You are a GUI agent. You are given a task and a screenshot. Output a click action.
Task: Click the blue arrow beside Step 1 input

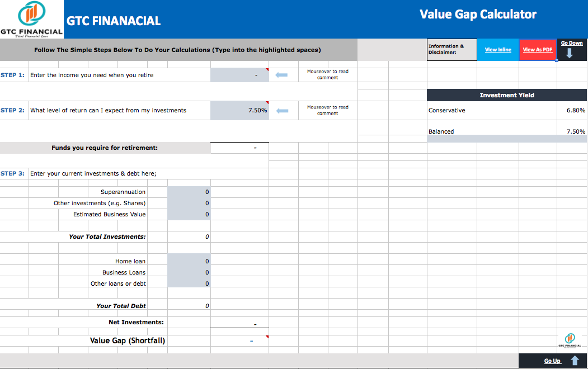point(281,75)
